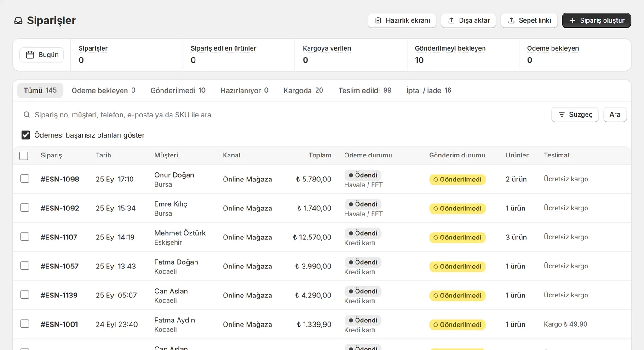The image size is (644, 350).
Task: Click customer name Mehmet Öztürk
Action: 180,233
